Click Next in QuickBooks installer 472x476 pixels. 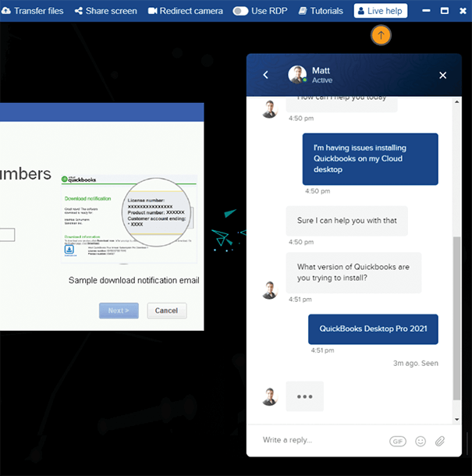[119, 311]
